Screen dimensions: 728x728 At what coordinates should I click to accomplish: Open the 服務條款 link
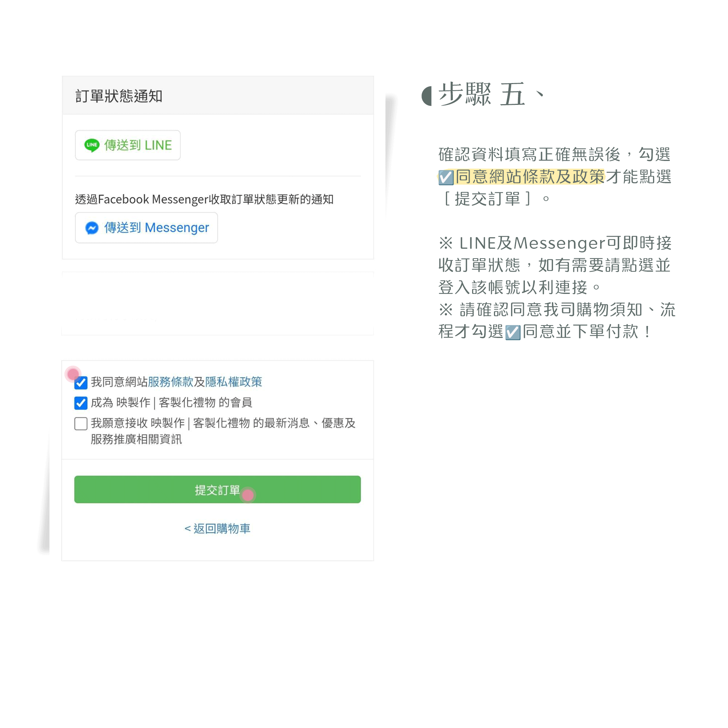coord(170,382)
